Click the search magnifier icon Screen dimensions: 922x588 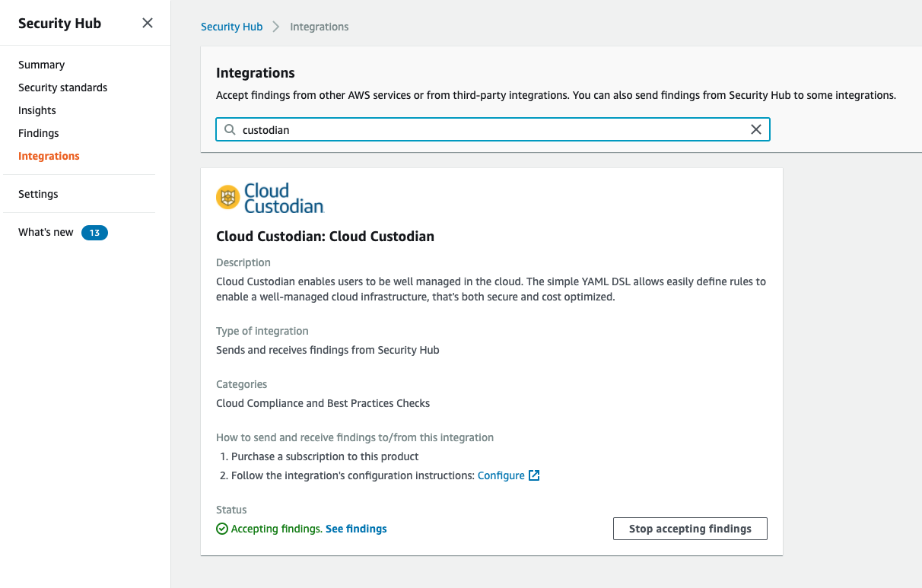pos(230,129)
